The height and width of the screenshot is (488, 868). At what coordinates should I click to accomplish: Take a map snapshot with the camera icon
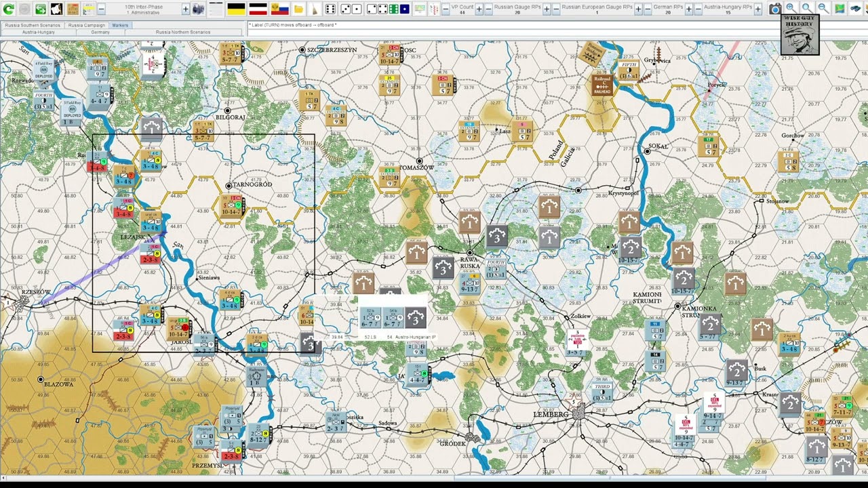pyautogui.click(x=775, y=9)
